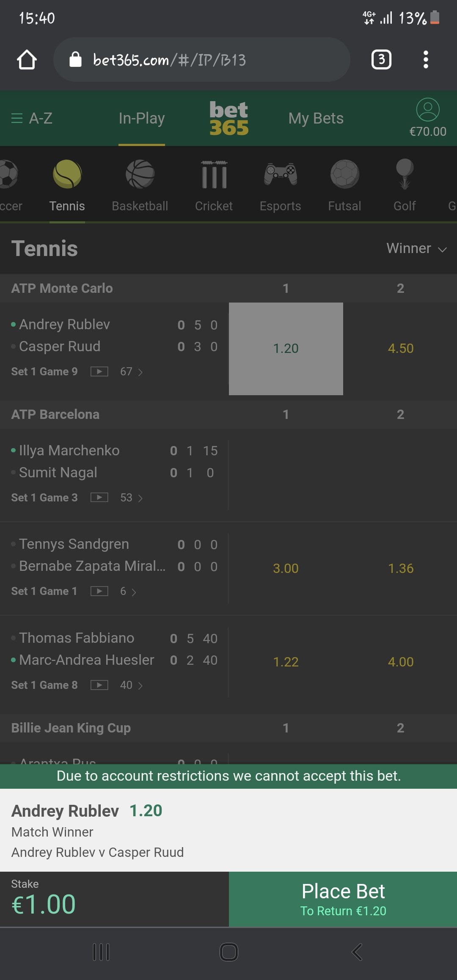Watch live stream of Rublev vs Ruud
The width and height of the screenshot is (457, 980).
(99, 372)
